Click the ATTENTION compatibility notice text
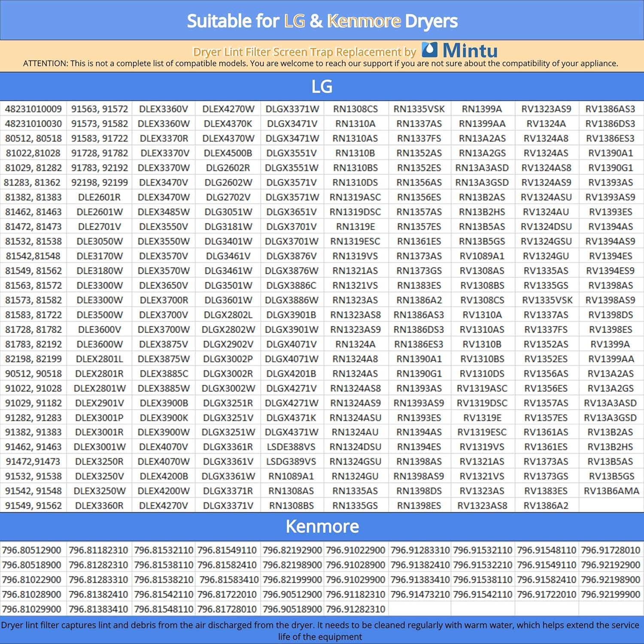The width and height of the screenshot is (644, 644). (x=320, y=64)
